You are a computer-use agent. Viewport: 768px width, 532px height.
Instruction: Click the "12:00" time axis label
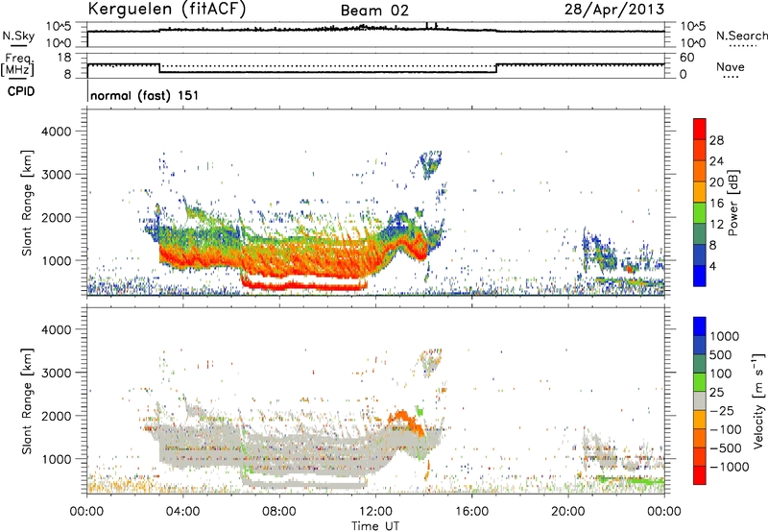pos(375,511)
